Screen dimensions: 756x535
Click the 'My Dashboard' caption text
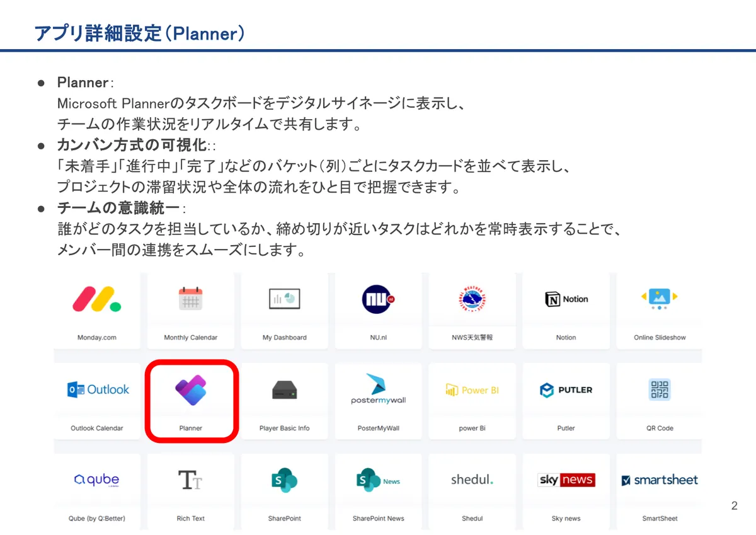coord(284,338)
